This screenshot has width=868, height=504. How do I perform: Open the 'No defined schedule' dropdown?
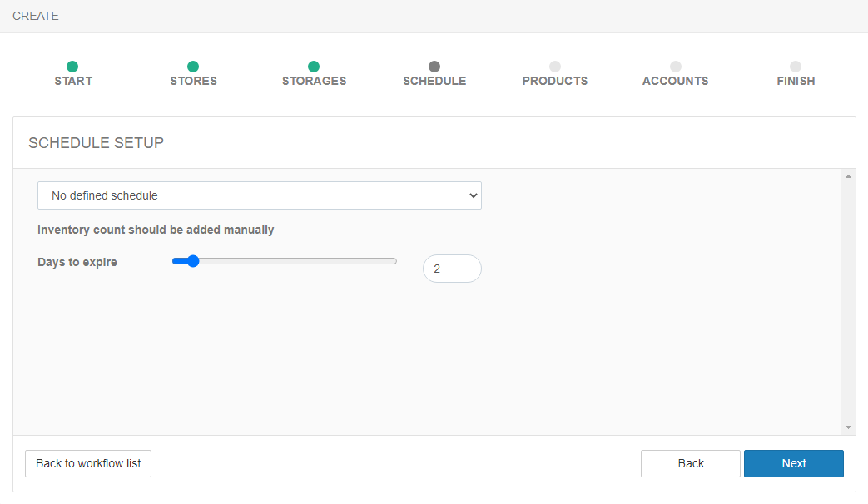260,195
